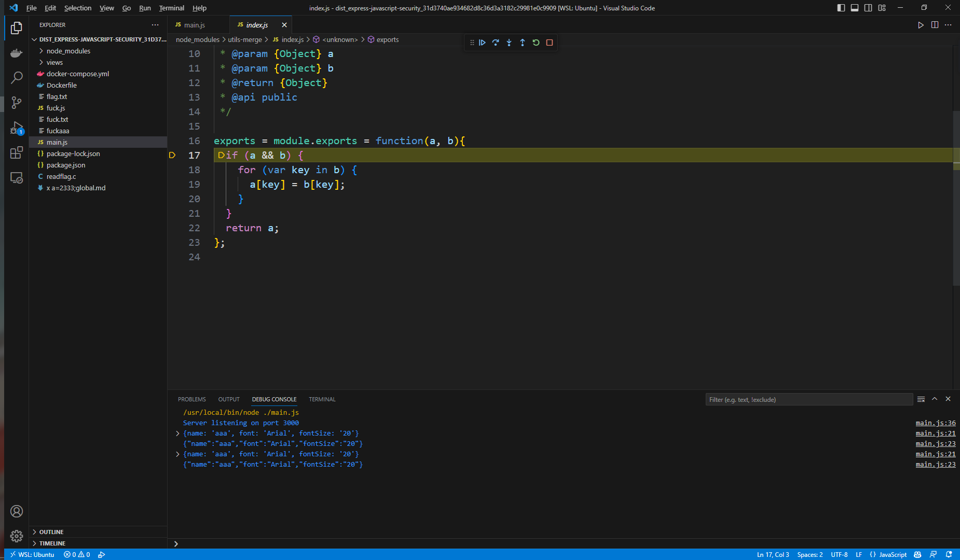Open readflag.c in the explorer

coord(61,176)
